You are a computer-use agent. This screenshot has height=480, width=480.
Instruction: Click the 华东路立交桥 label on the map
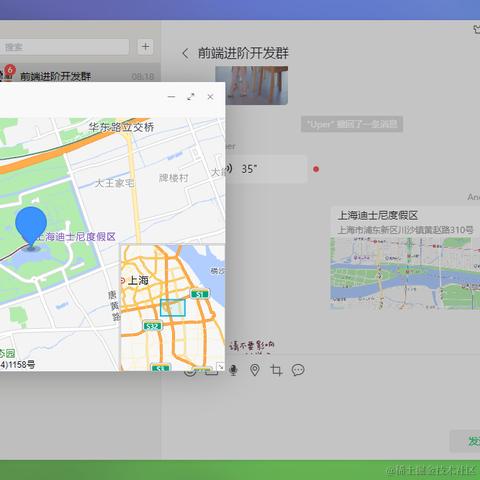coord(121,127)
